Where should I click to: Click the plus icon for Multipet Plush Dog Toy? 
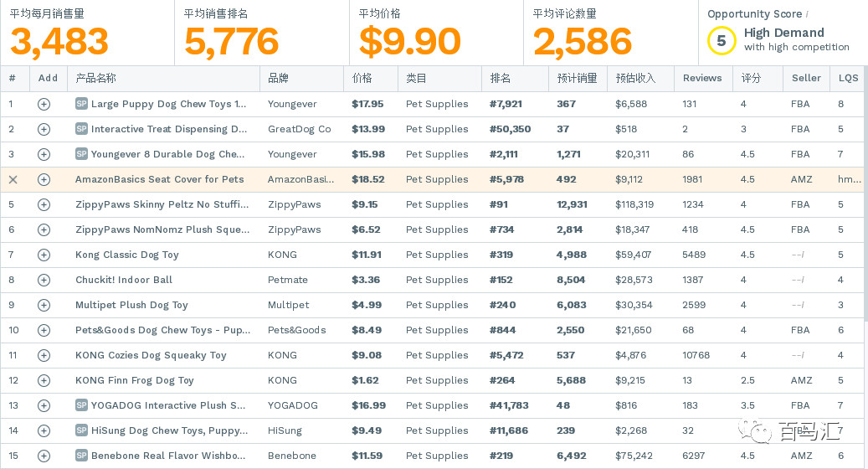(44, 306)
